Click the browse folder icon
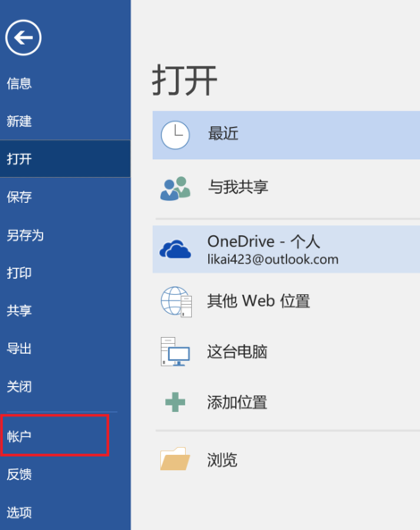The image size is (420, 530). [174, 458]
